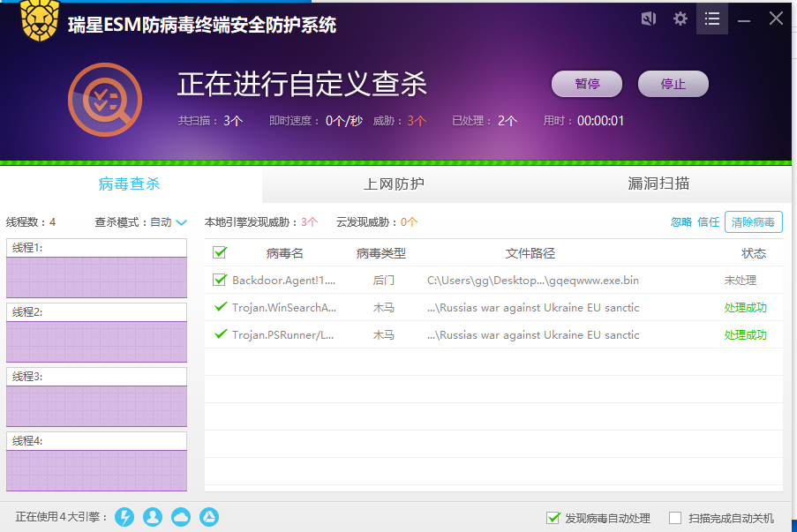Click the 用时 00:00:01 timer text
The image size is (797, 532).
583,121
